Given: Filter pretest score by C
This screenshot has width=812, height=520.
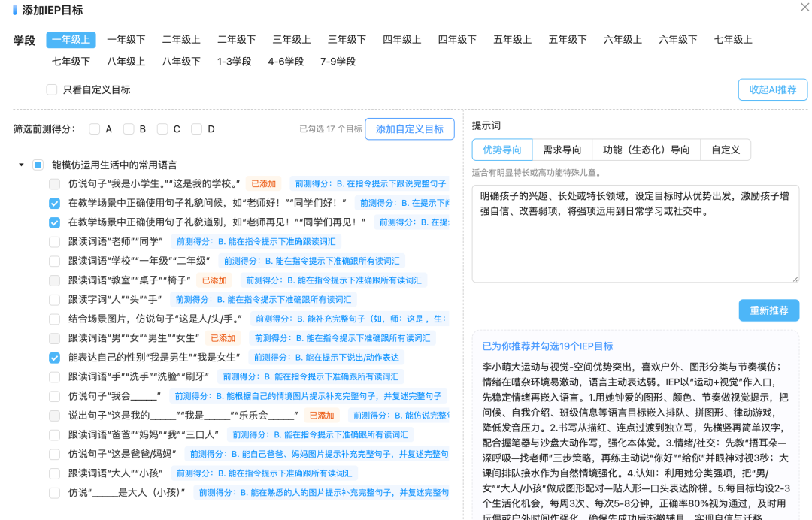Looking at the screenshot, I should 162,128.
